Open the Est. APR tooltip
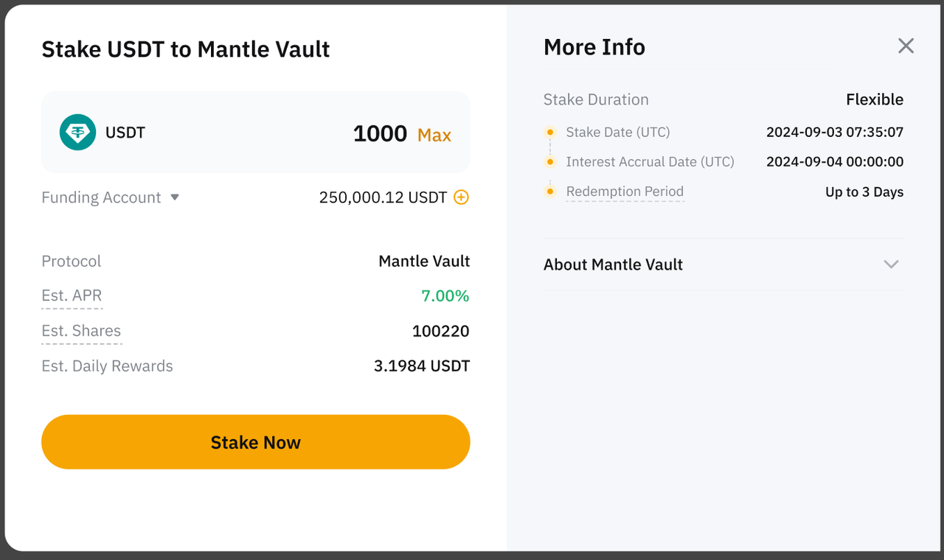The height and width of the screenshot is (560, 944). click(x=72, y=295)
